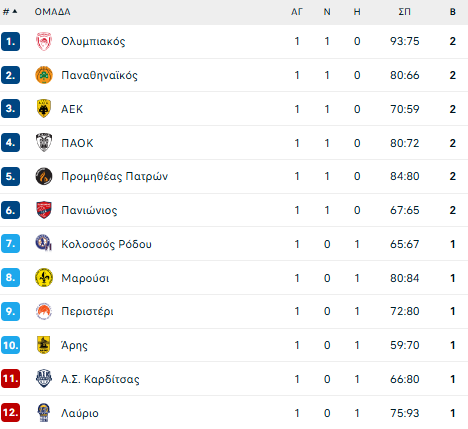The height and width of the screenshot is (429, 468).
Task: Sort by the # rank column arrow
Action: coord(15,12)
